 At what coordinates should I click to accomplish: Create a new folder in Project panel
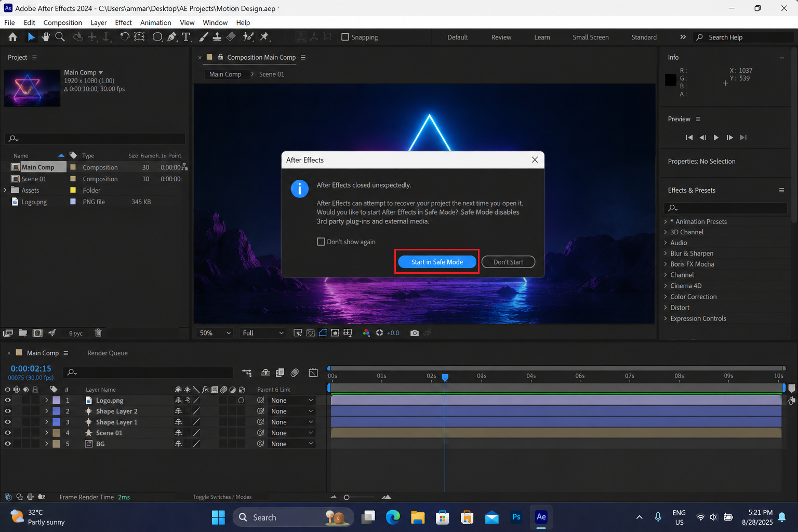[23, 333]
